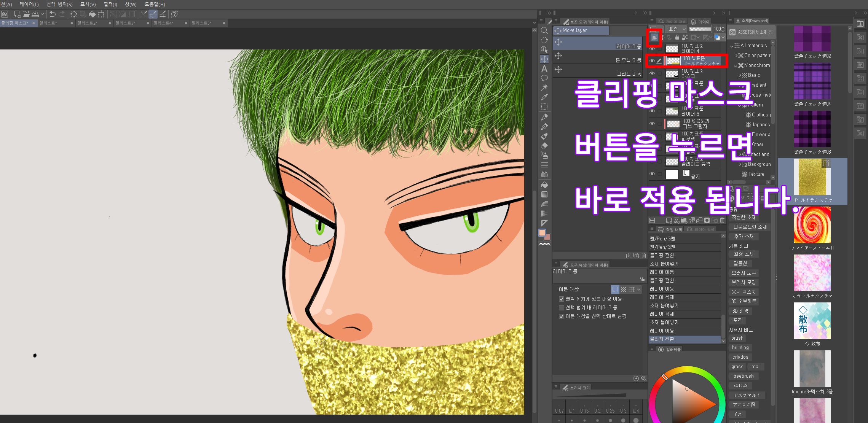Screen dimensions: 868x423
Task: Enable 선택 범위 내 레이어 이동 checkbox
Action: tap(561, 308)
